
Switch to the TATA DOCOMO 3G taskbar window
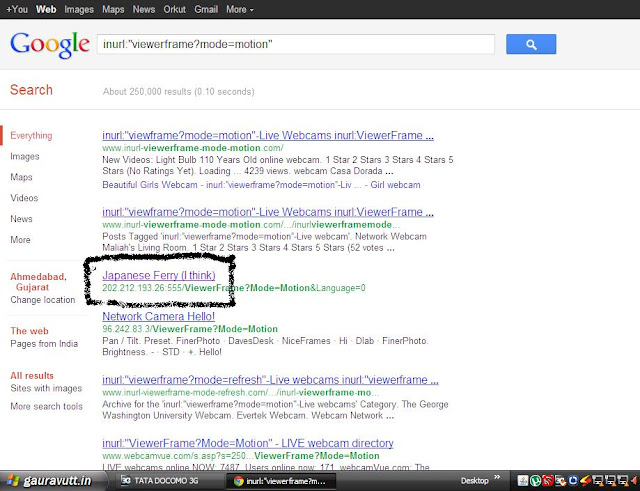(166, 481)
